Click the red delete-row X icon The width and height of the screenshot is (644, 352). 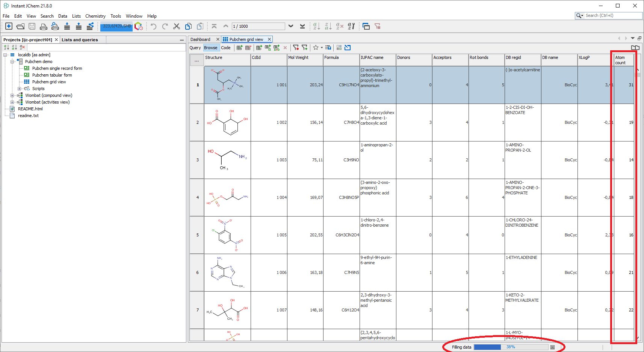[x=285, y=48]
